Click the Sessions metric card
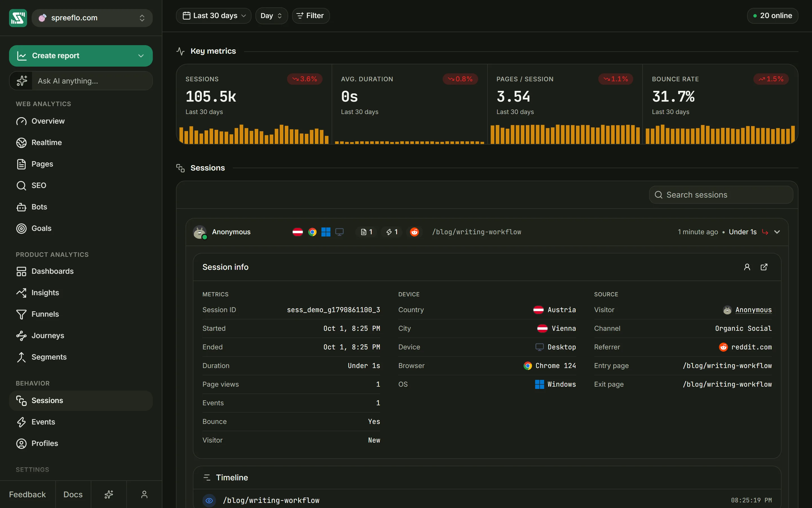Viewport: 812px width, 508px height. pos(254,104)
